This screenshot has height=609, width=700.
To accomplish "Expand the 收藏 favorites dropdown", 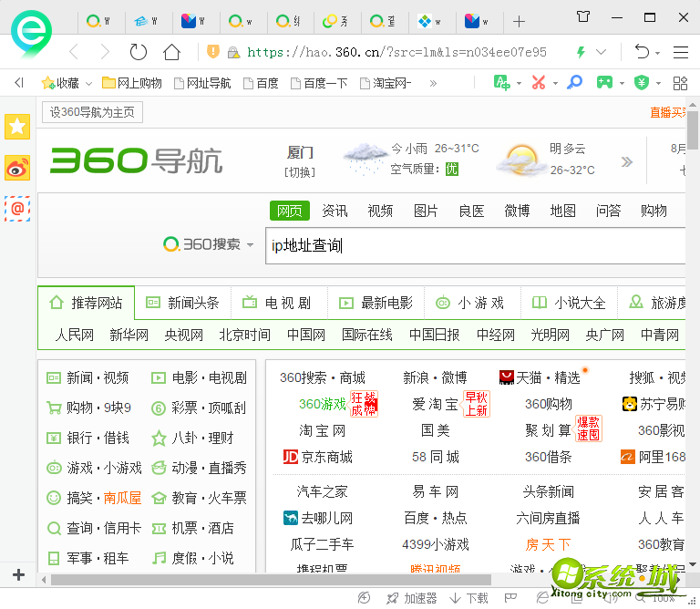I will tap(88, 84).
